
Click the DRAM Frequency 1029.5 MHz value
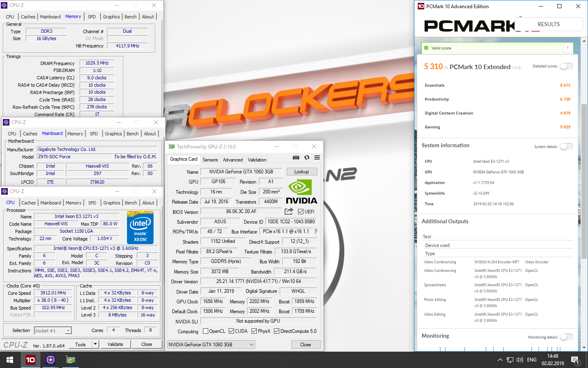(x=97, y=63)
